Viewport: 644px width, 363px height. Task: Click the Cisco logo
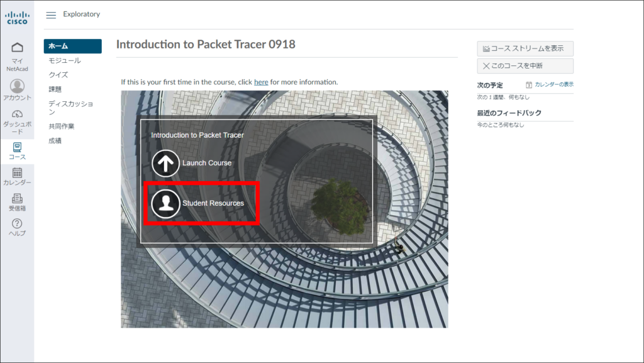click(x=17, y=18)
